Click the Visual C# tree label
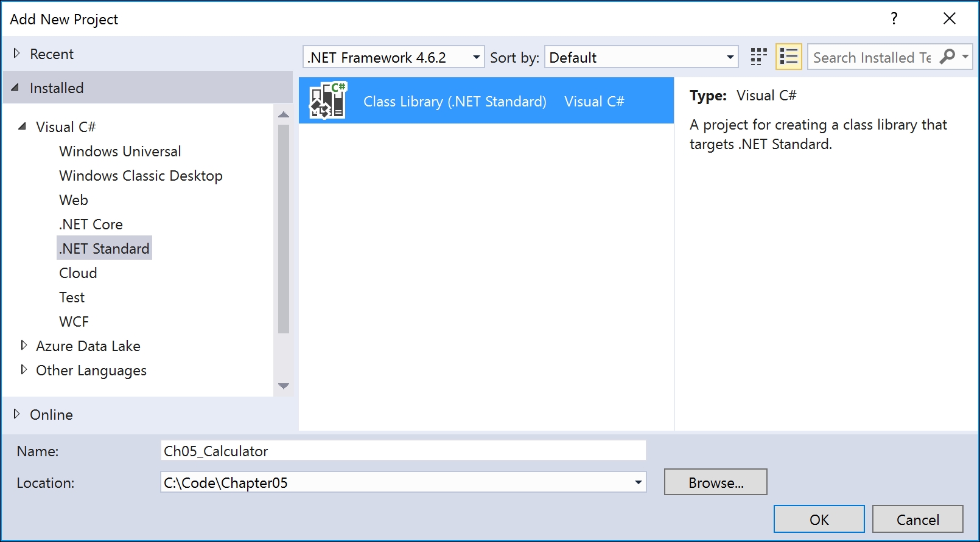980x542 pixels. pyautogui.click(x=66, y=127)
